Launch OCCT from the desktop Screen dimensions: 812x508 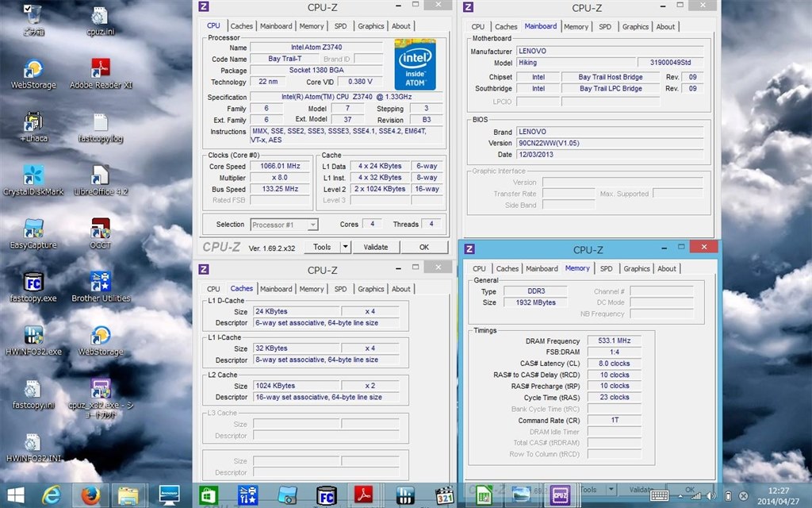pos(101,234)
